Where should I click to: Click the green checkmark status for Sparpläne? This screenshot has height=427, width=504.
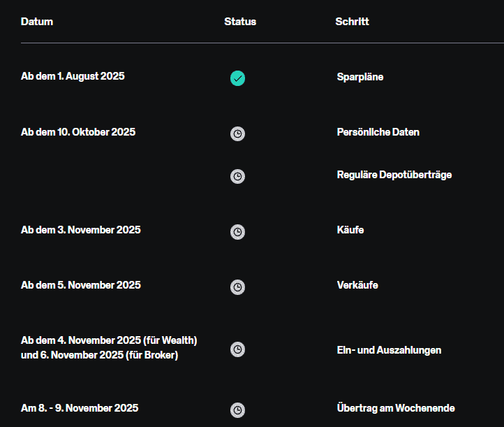(x=237, y=78)
